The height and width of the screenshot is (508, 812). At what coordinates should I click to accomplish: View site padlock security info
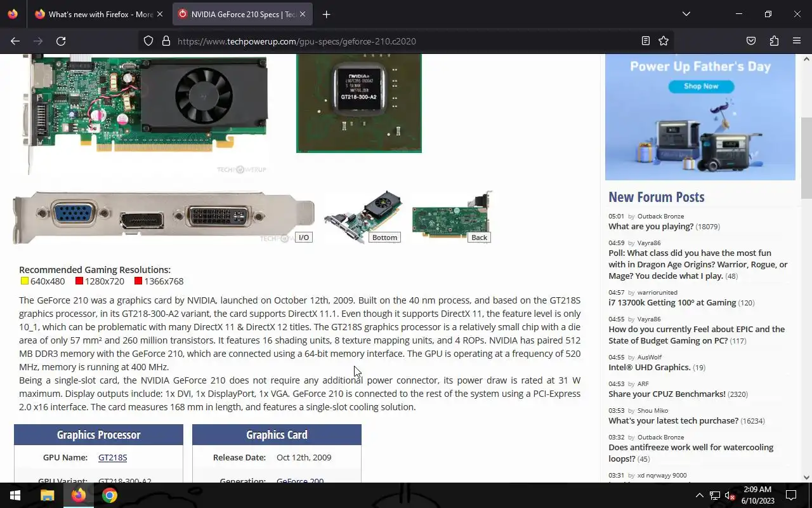click(x=166, y=41)
